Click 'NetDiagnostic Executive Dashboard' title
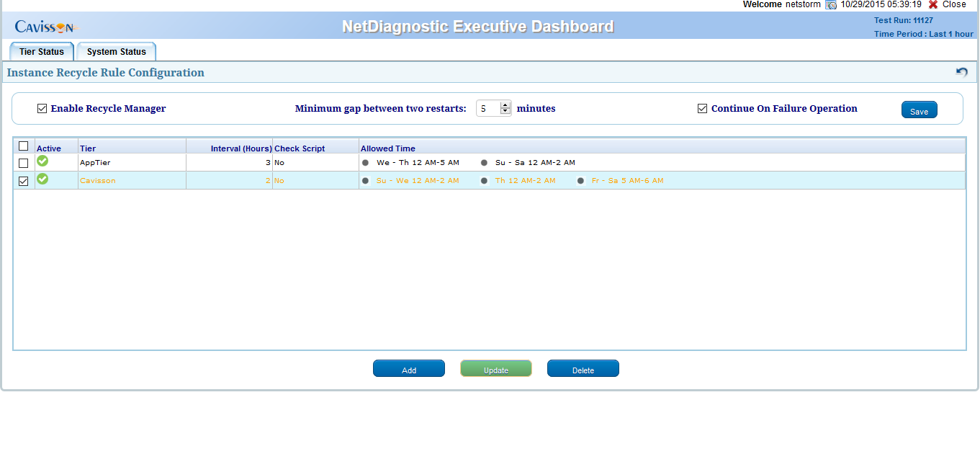Viewport: 980px width, 449px height. click(x=478, y=27)
